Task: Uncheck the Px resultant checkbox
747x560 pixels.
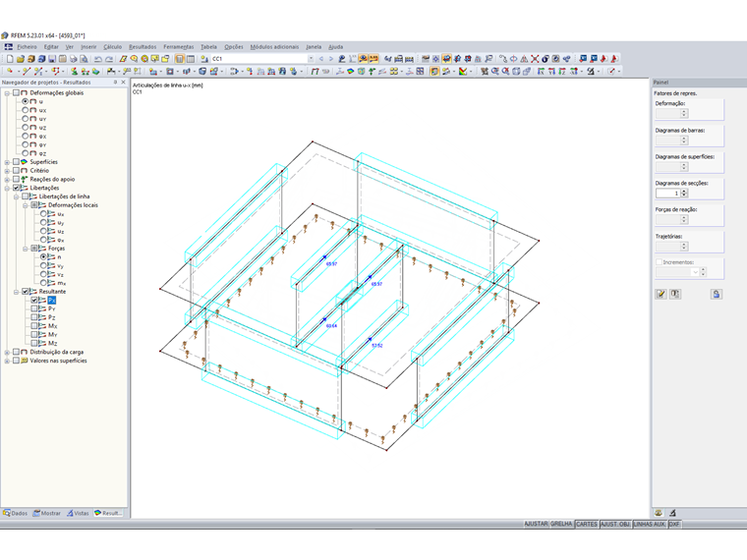Action: 34,300
